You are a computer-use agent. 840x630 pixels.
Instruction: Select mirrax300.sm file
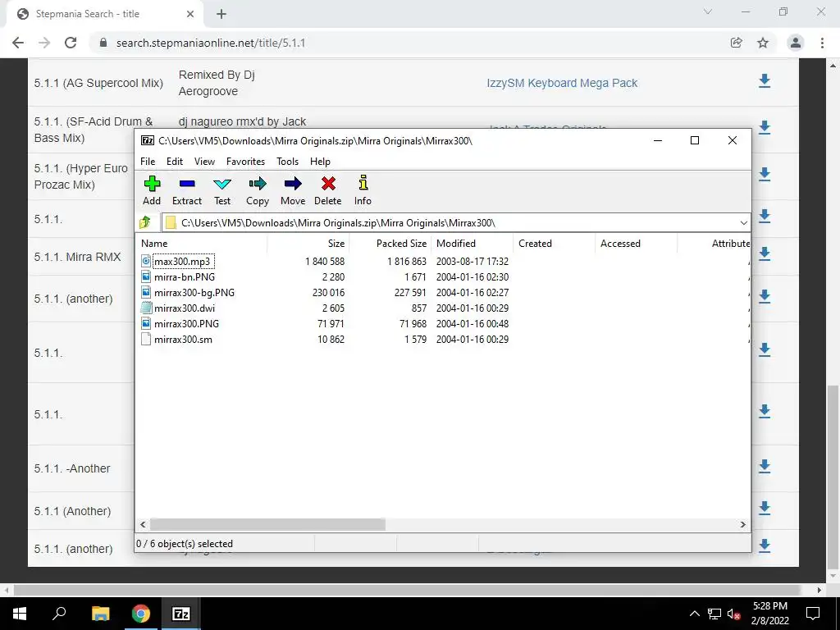[183, 339]
